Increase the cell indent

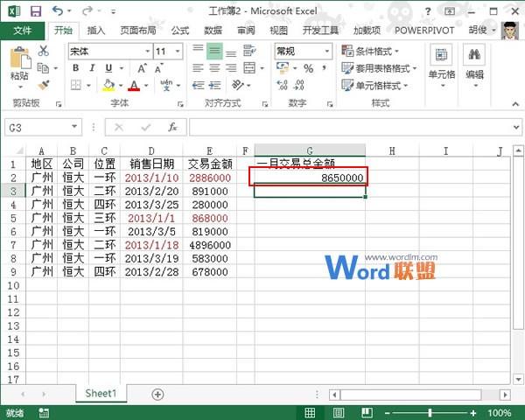coord(214,85)
